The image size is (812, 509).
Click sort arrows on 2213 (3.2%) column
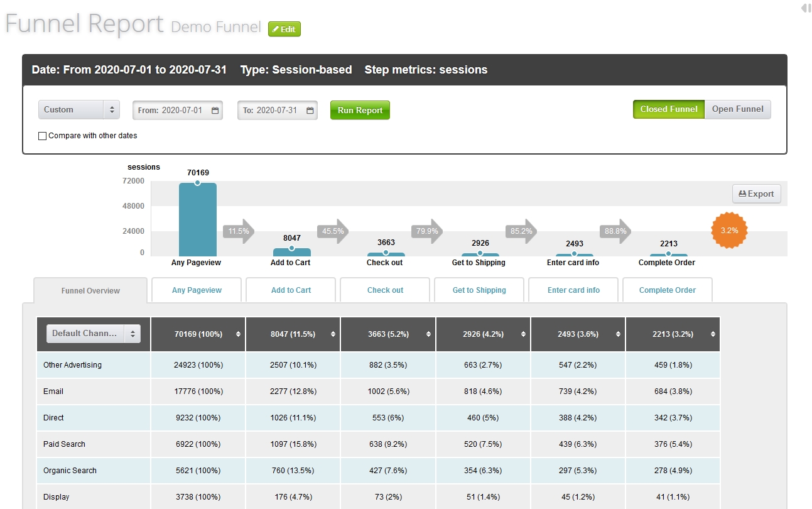(x=713, y=334)
